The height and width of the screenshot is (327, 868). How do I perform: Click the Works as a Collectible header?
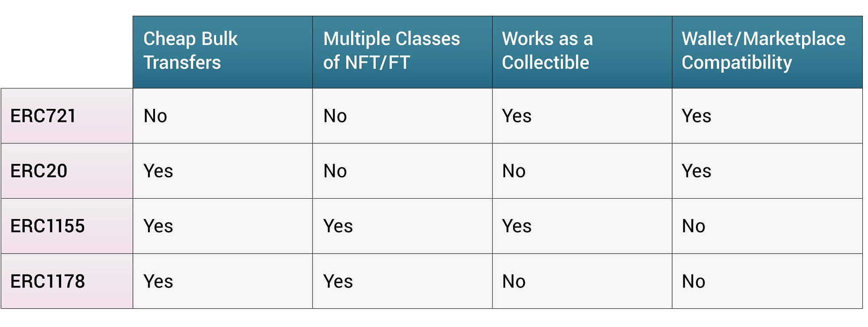click(x=582, y=52)
